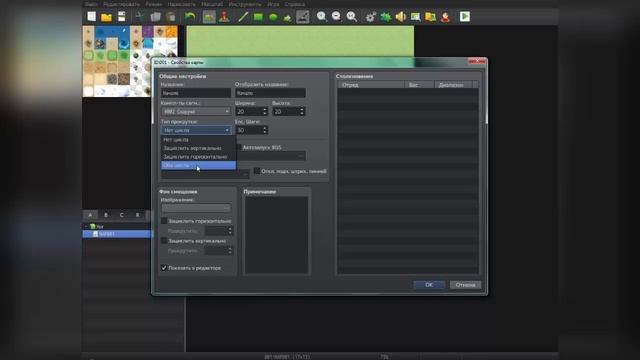Save project via the floppy disk icon
The width and height of the screenshot is (640, 360).
[122, 17]
